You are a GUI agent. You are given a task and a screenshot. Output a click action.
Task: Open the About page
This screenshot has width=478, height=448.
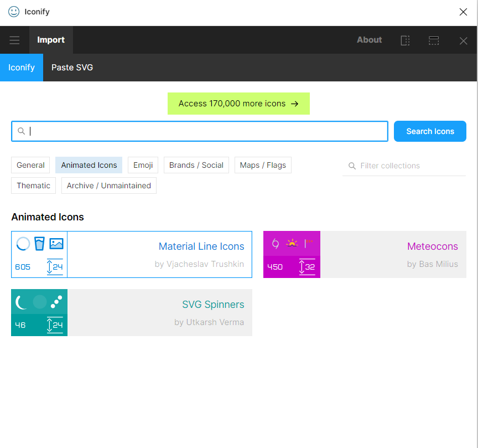tap(369, 40)
